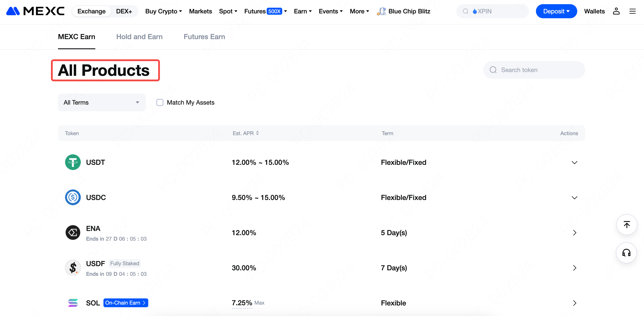Expand the USDT row chevron

click(x=574, y=162)
